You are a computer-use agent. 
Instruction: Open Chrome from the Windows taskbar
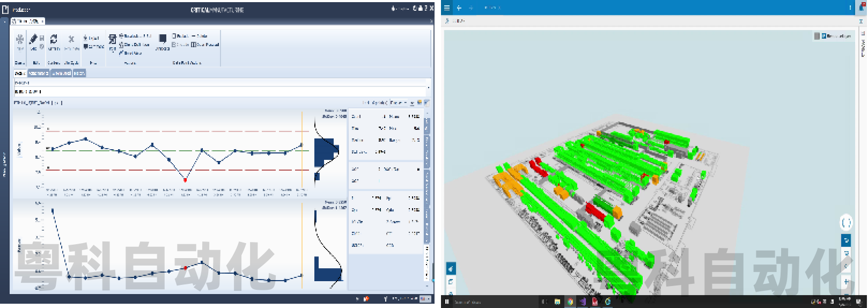coord(570,302)
